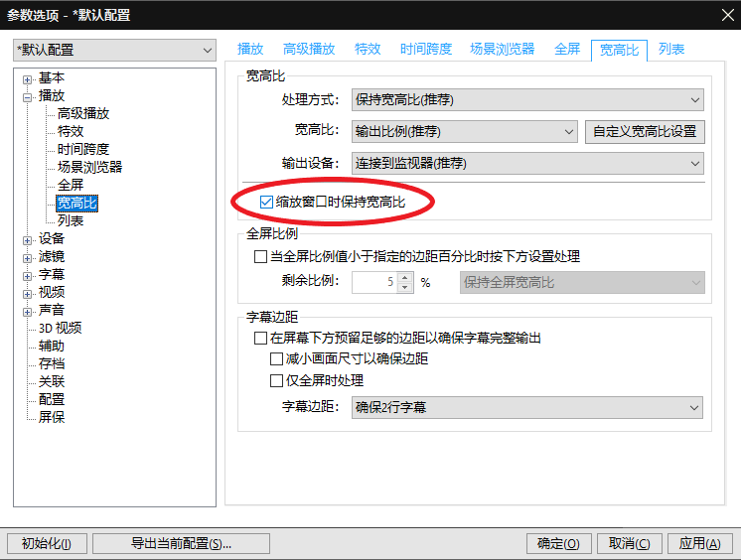This screenshot has height=560, width=741.
Task: Expand the 滤镜 tree node
Action: (28, 258)
